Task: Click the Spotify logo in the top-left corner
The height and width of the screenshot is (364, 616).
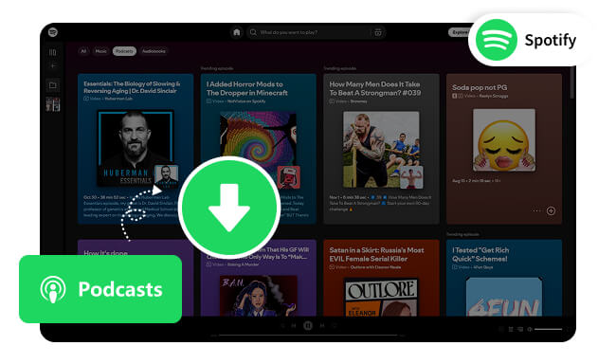Action: pyautogui.click(x=53, y=32)
